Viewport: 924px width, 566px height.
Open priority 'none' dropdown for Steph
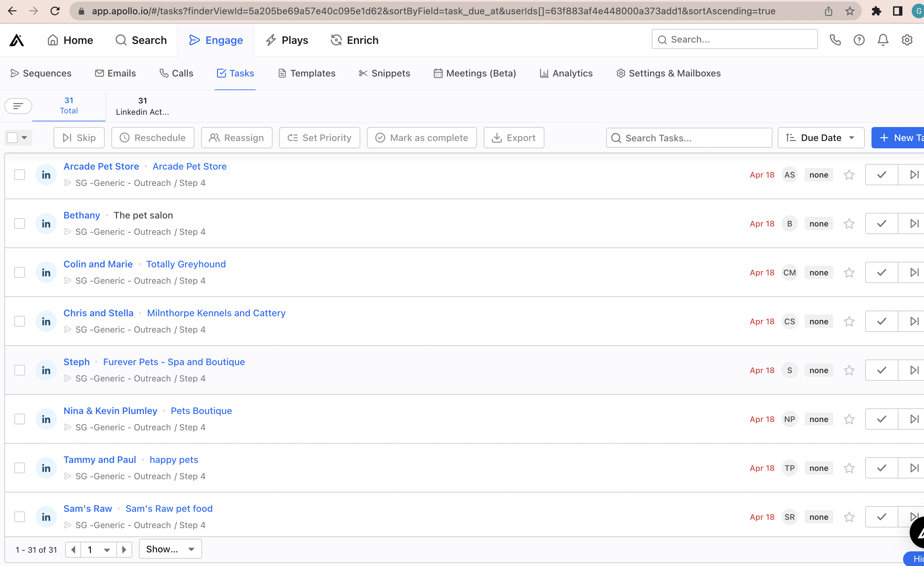819,370
